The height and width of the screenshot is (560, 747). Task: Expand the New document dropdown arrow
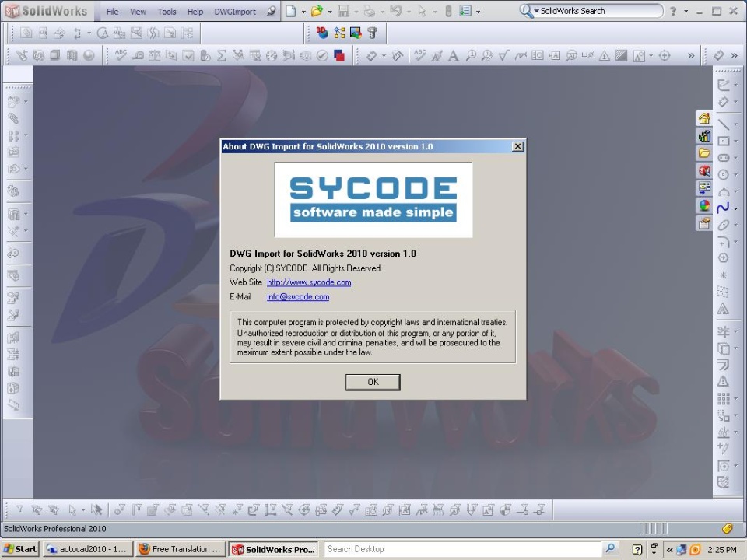(x=303, y=12)
